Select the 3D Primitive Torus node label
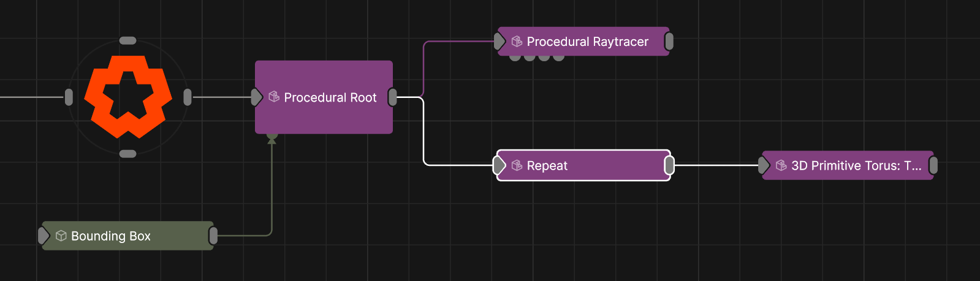 click(x=856, y=166)
